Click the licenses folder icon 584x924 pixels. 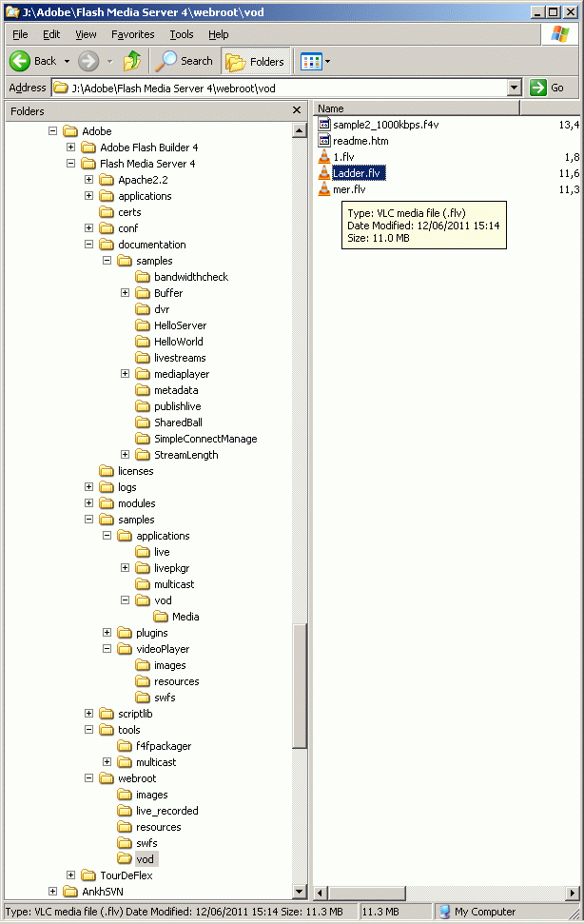pos(107,470)
